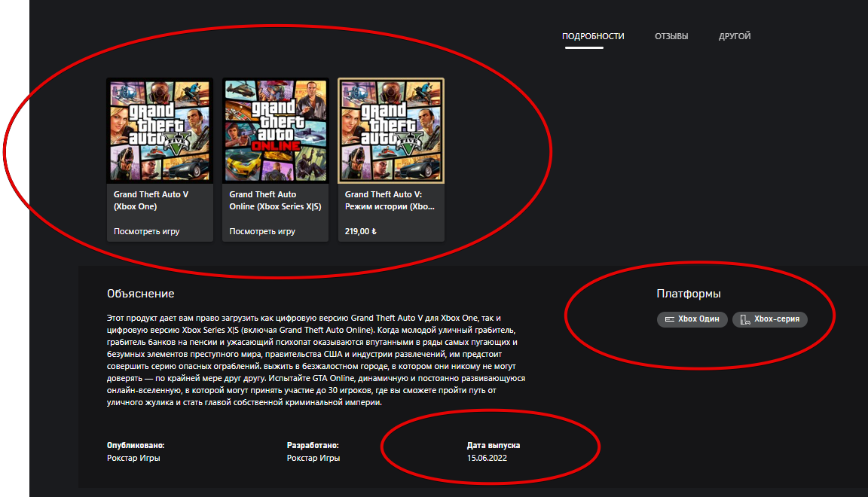This screenshot has height=497, width=868.
Task: Select the Xbox-серия platform badge
Action: [770, 319]
